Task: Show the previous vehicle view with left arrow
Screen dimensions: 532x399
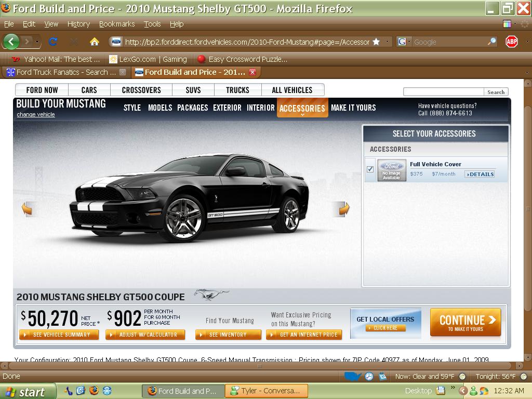Action: coord(27,209)
